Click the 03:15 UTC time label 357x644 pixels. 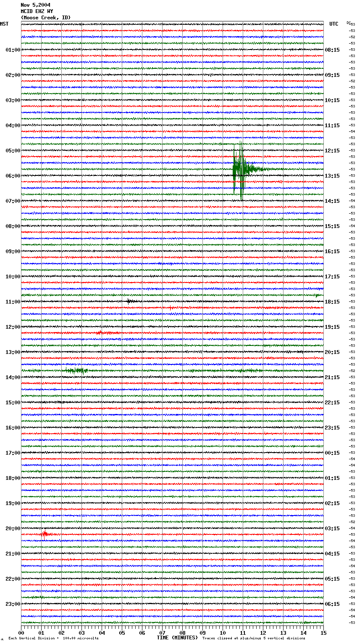332,529
